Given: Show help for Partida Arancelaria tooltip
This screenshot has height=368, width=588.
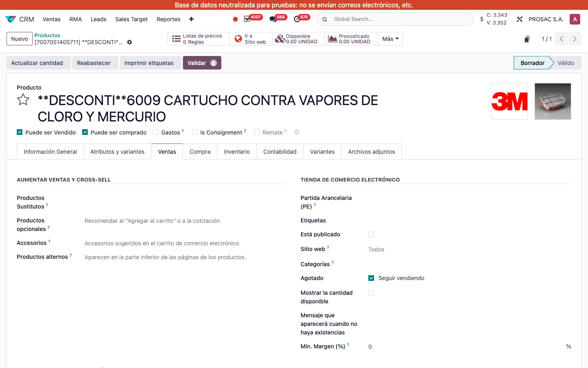Looking at the screenshot, I should (x=315, y=205).
